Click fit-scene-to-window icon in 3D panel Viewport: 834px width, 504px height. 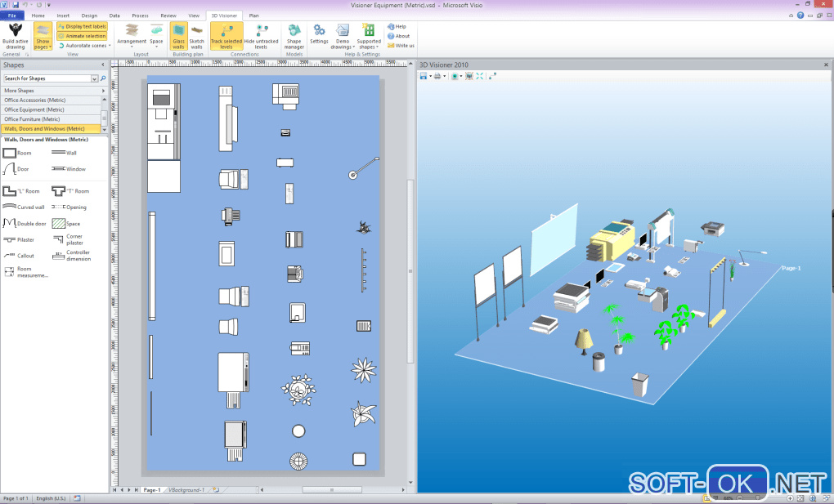469,76
